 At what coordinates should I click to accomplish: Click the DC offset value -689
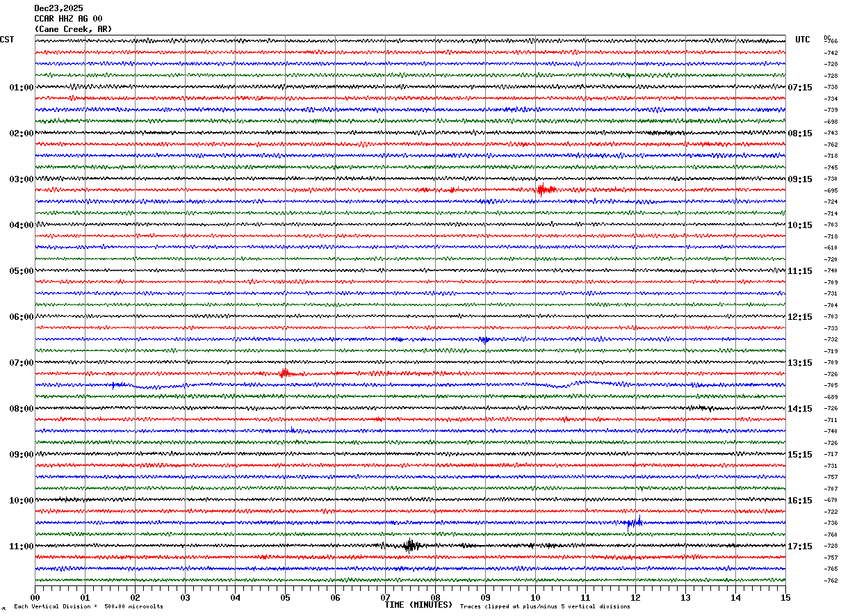(831, 397)
